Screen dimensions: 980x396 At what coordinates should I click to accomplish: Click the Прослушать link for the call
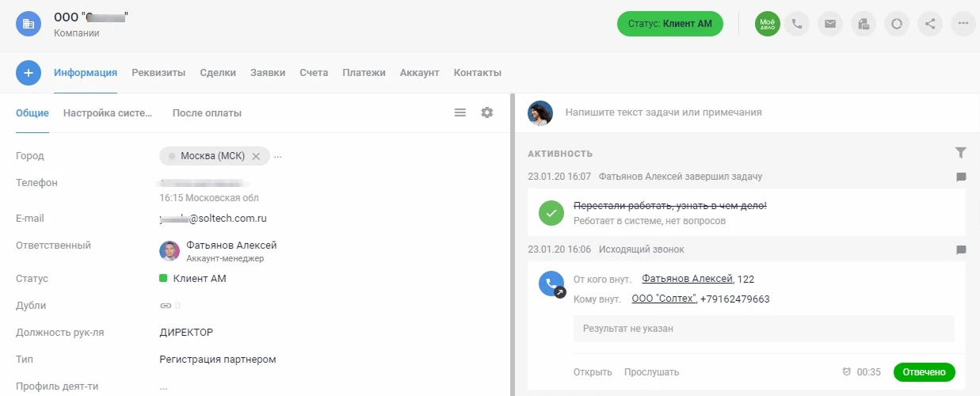click(x=651, y=372)
